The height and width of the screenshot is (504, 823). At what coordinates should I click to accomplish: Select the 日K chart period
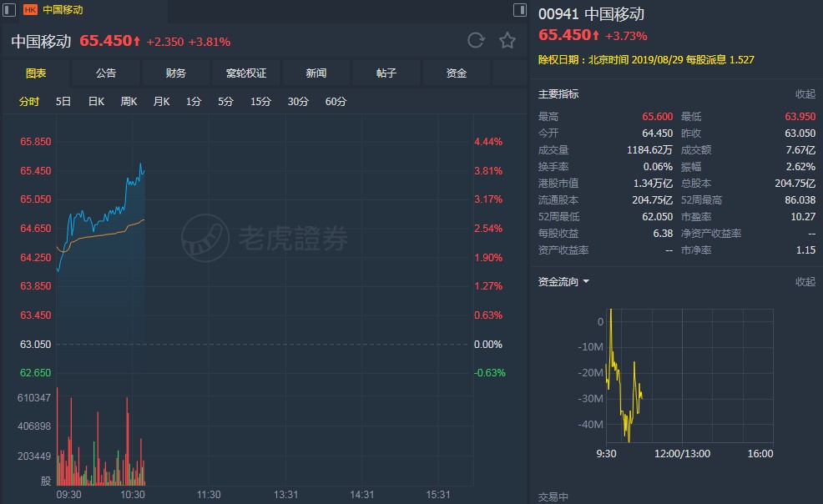96,102
